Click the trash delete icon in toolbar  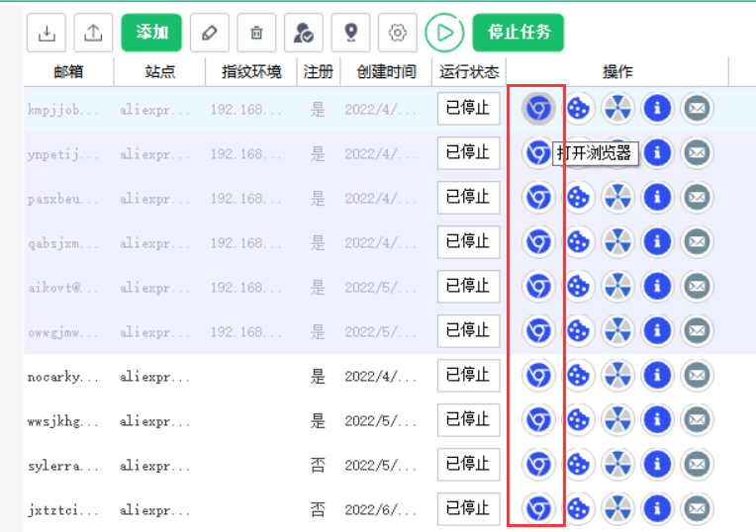[x=256, y=33]
